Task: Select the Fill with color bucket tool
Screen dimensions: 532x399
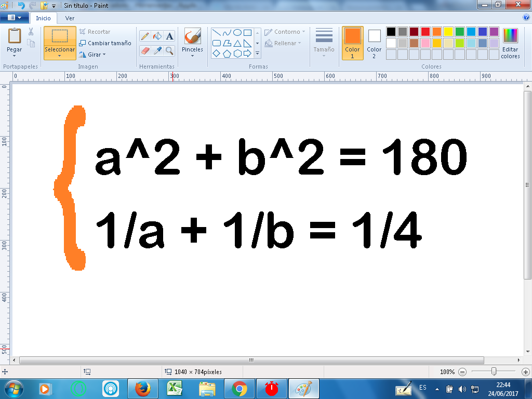Action: click(157, 36)
